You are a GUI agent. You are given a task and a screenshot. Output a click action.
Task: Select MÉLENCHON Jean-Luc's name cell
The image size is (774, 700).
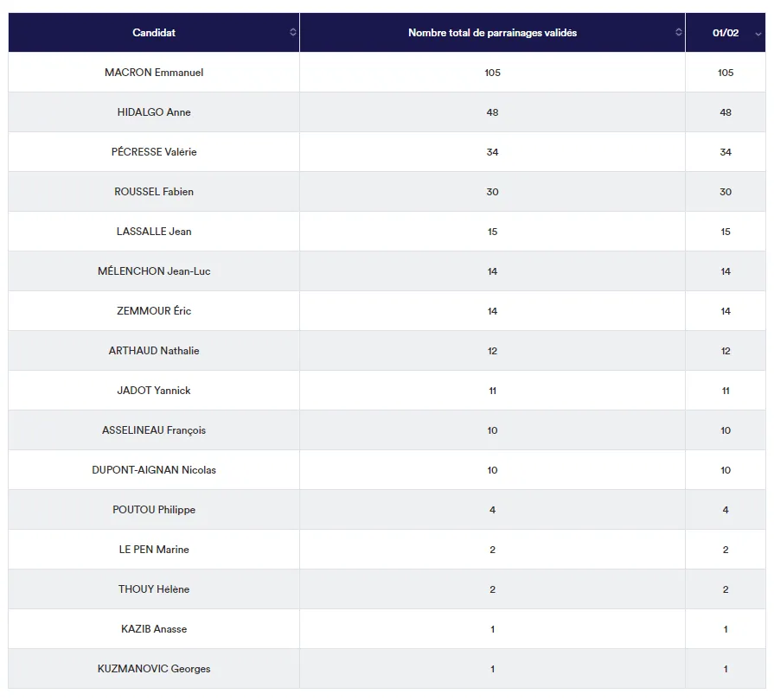click(154, 271)
